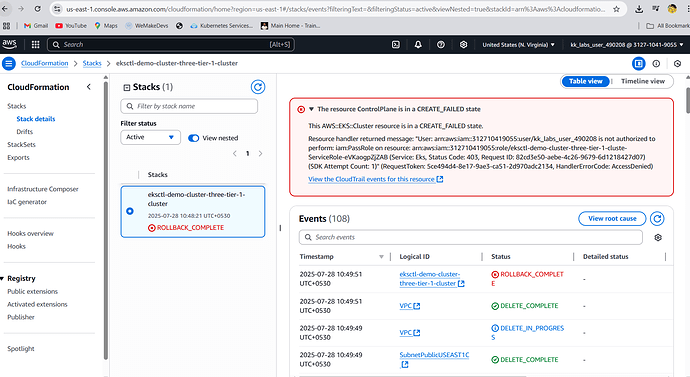Toggle the View nested switch
The width and height of the screenshot is (690, 377).
coord(193,138)
